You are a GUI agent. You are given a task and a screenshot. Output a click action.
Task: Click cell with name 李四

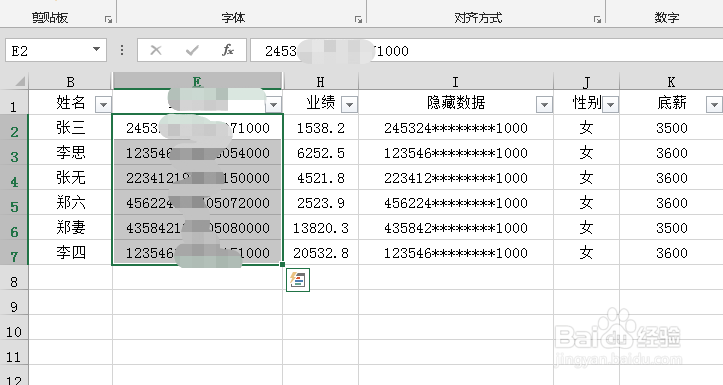click(71, 252)
